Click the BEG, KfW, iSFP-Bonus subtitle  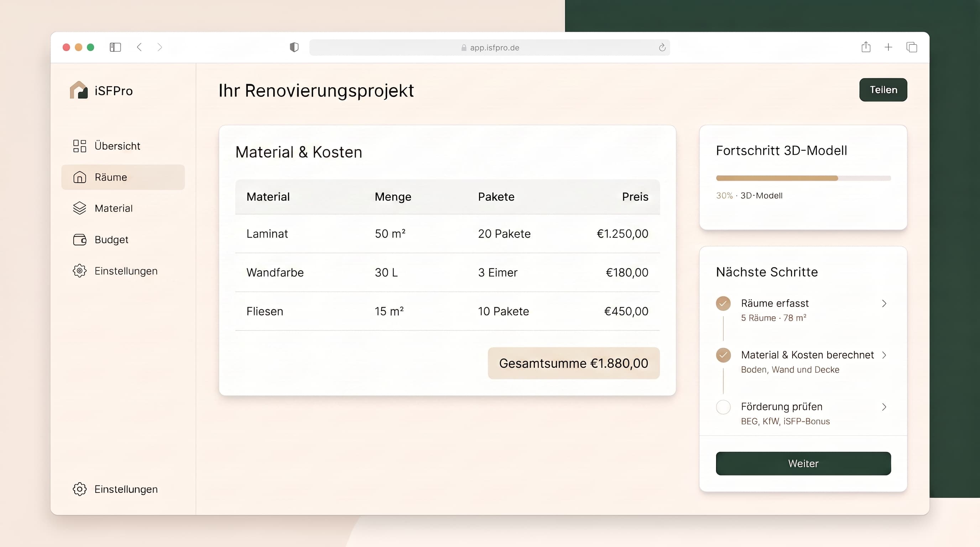[x=785, y=421]
